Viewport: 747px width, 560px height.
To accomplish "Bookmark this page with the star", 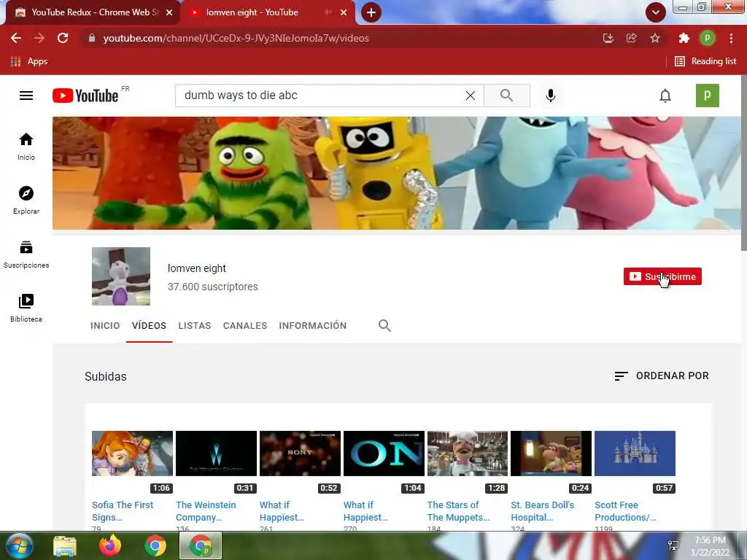I will click(x=655, y=38).
